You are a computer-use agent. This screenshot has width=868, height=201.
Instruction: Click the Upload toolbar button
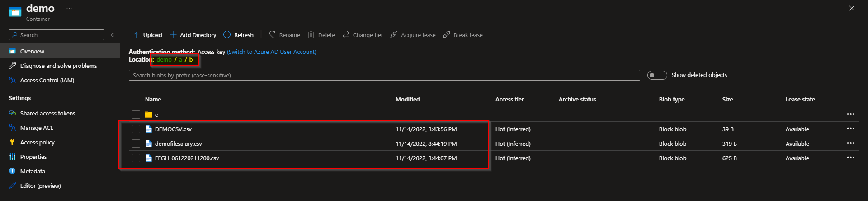[147, 35]
